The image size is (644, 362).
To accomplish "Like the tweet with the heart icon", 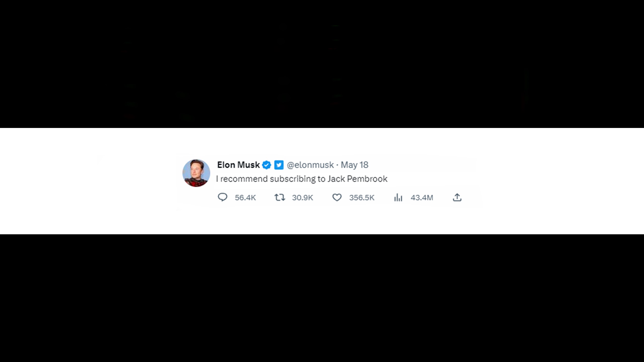I will (x=337, y=197).
